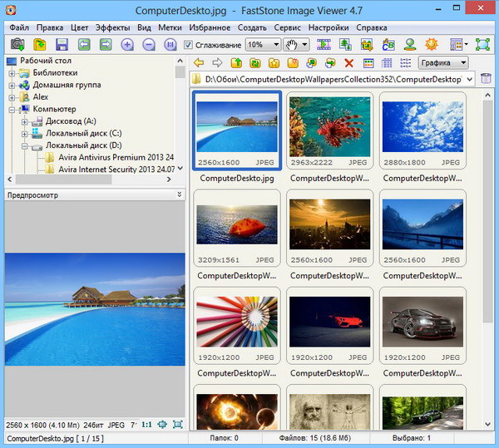Click the screen capture camera icon

17,45
